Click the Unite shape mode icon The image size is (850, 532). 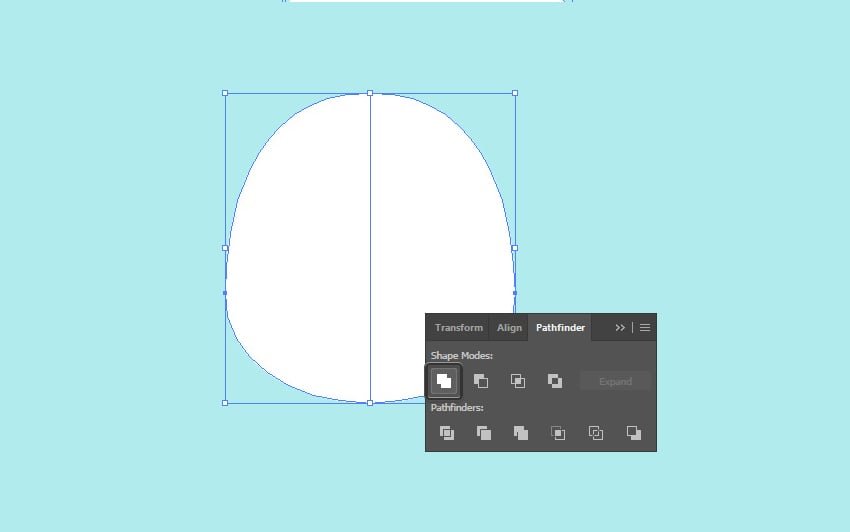tap(444, 381)
